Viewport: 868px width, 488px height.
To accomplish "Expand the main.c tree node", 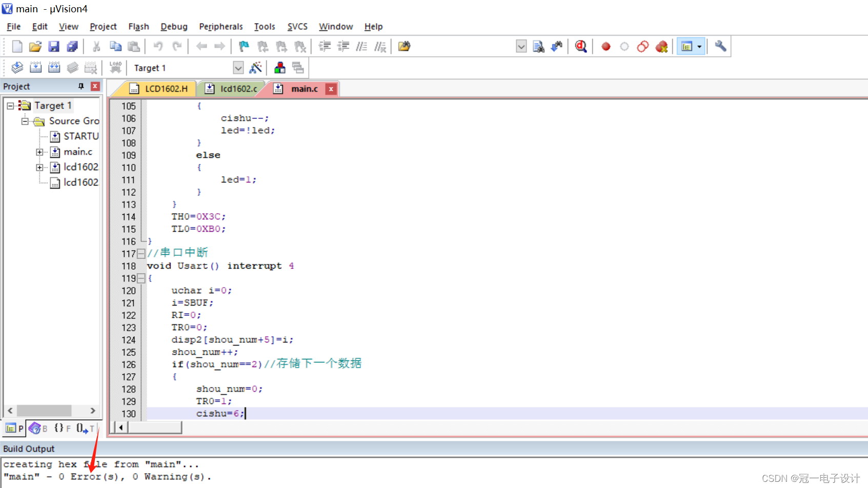I will coord(39,152).
